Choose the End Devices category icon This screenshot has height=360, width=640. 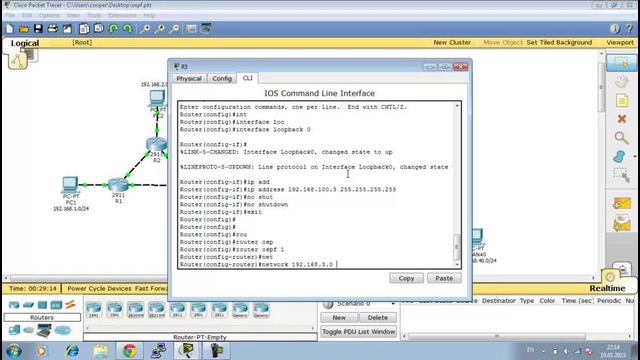point(14,330)
